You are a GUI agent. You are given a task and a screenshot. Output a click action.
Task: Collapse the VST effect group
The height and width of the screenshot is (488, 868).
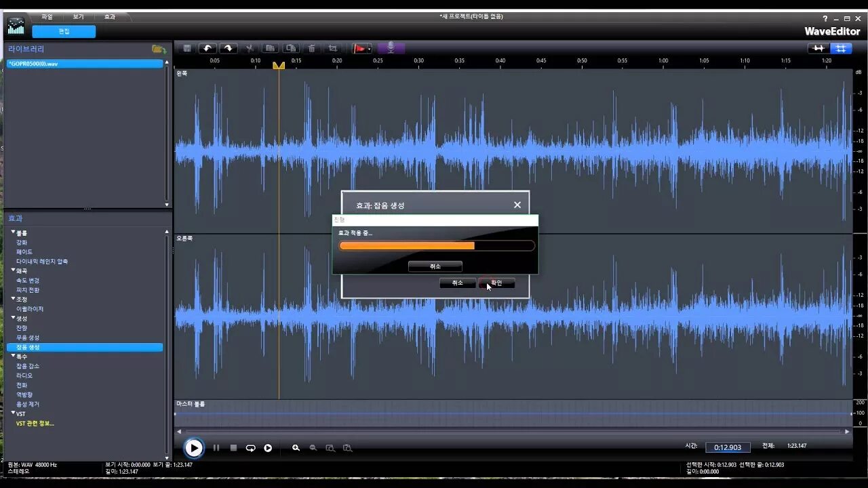pyautogui.click(x=13, y=413)
